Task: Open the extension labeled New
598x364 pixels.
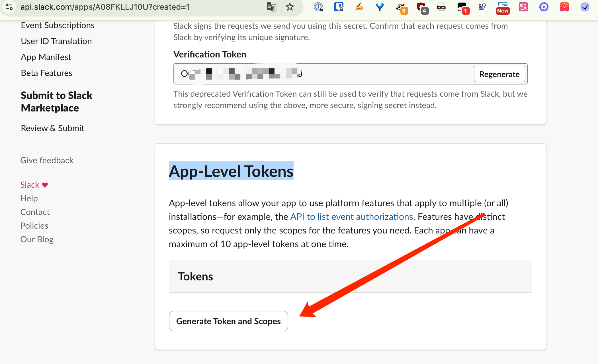Action: 503,7
